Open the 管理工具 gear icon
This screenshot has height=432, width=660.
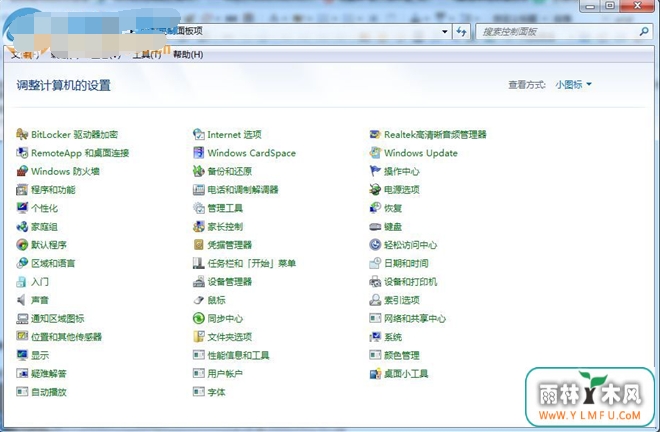[199, 208]
